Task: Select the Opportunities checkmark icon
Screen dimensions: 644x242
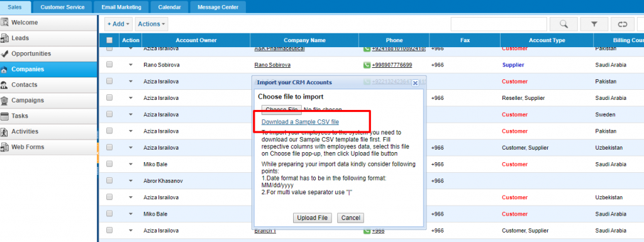Action: [x=5, y=53]
